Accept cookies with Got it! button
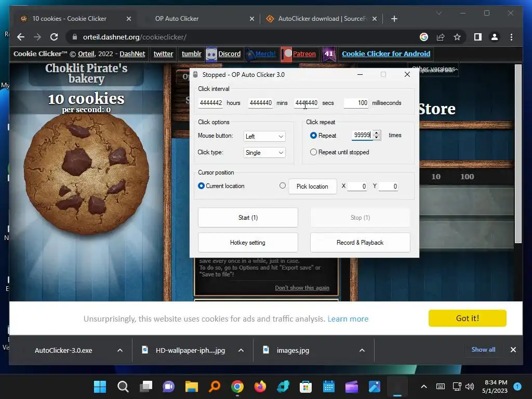 (x=467, y=318)
